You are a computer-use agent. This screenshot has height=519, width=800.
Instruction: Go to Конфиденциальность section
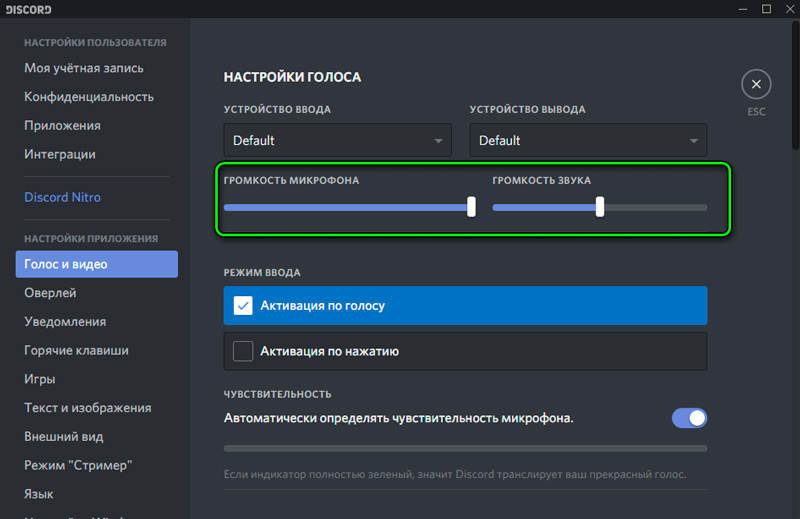coord(89,97)
